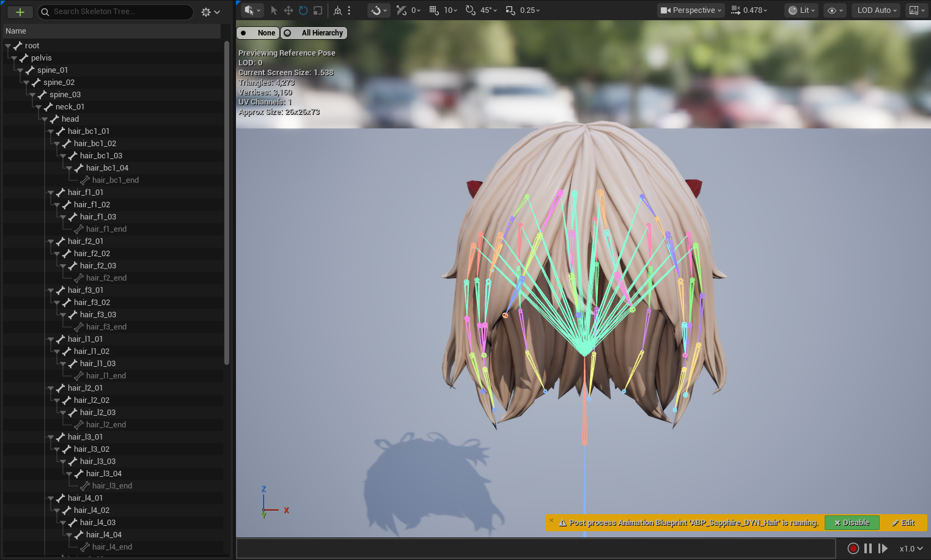
Task: Toggle scale snapping icon
Action: point(510,10)
